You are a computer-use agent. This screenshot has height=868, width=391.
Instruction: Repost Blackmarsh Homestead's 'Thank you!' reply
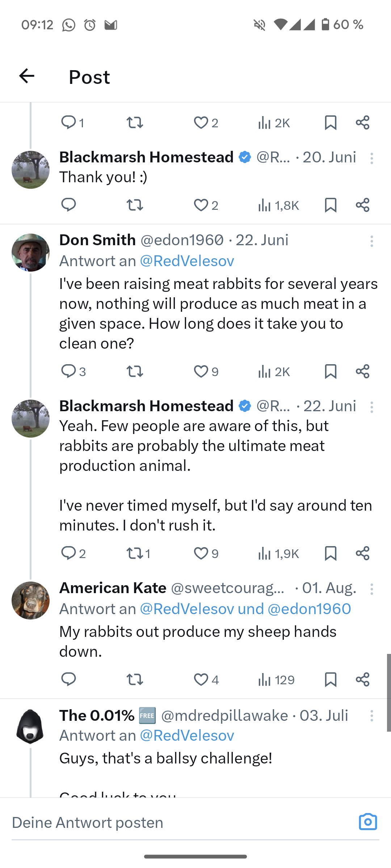(x=135, y=205)
